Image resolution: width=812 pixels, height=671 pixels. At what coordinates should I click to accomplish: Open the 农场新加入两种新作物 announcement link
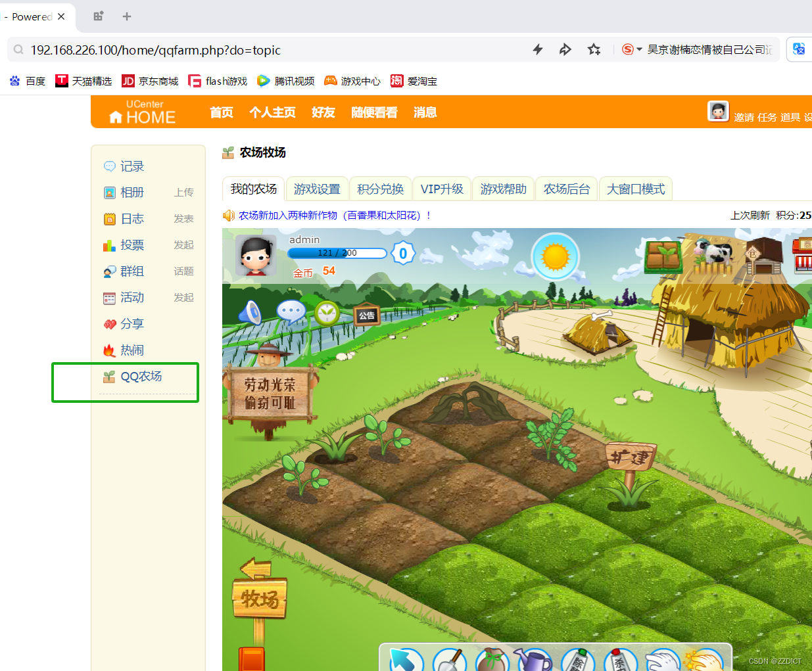point(335,215)
